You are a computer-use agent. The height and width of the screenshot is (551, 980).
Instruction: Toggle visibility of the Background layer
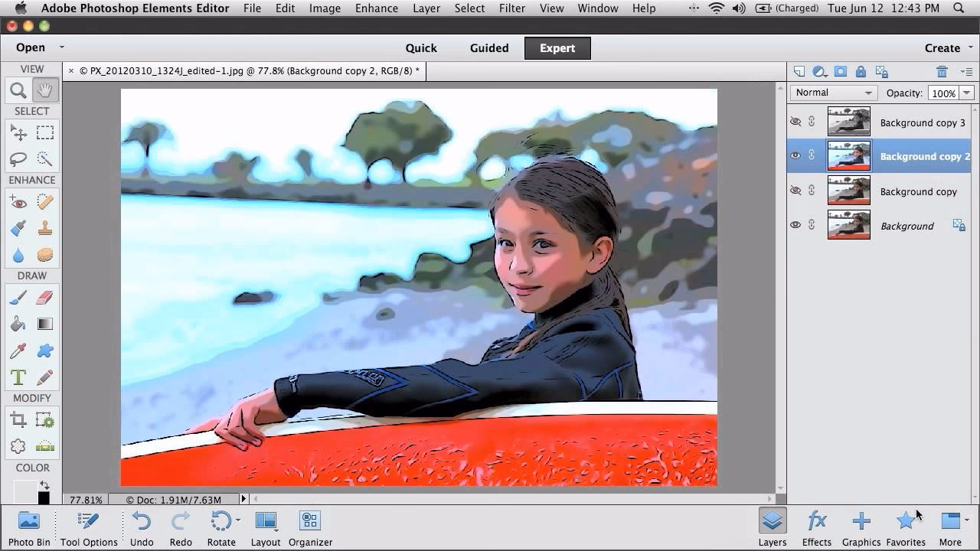pos(795,224)
